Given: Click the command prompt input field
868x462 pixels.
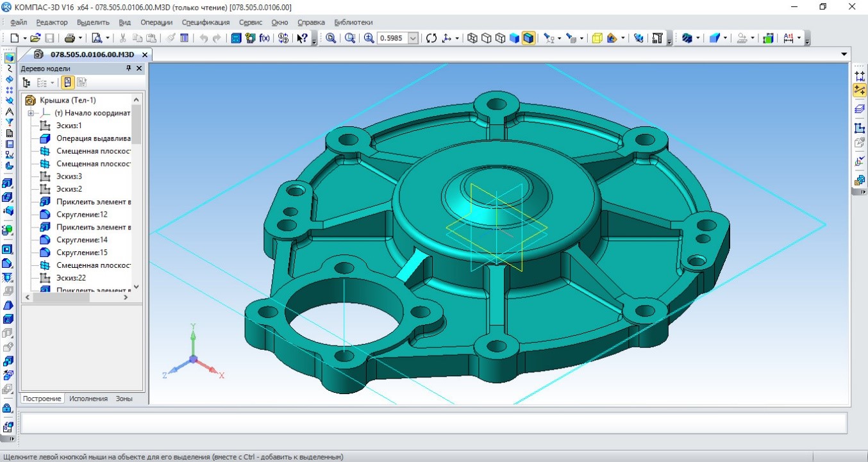Looking at the screenshot, I should click(433, 422).
